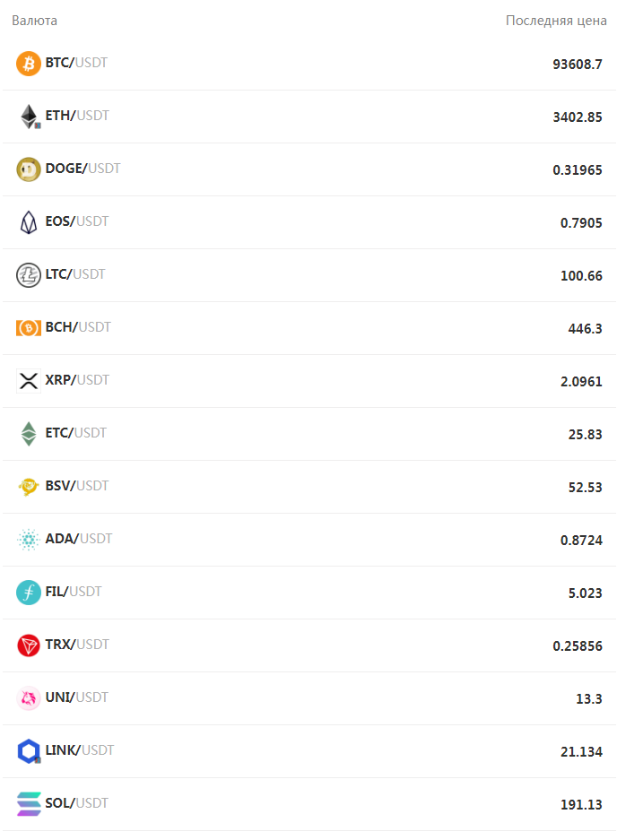Open the SOL/USDT pair link
Viewport: 617px width, 840px height.
click(x=76, y=803)
